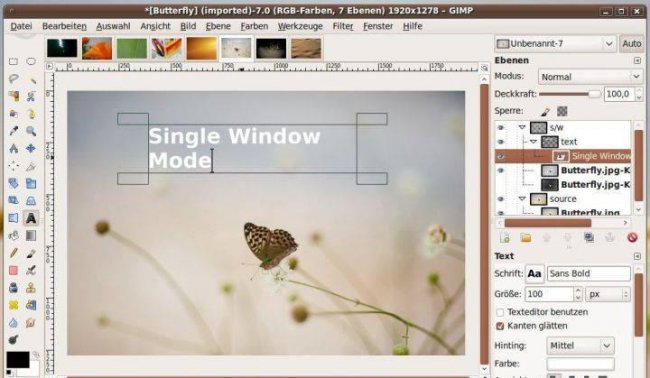Create a new layer group folder
Image resolution: width=650 pixels, height=378 pixels.
pyautogui.click(x=526, y=237)
